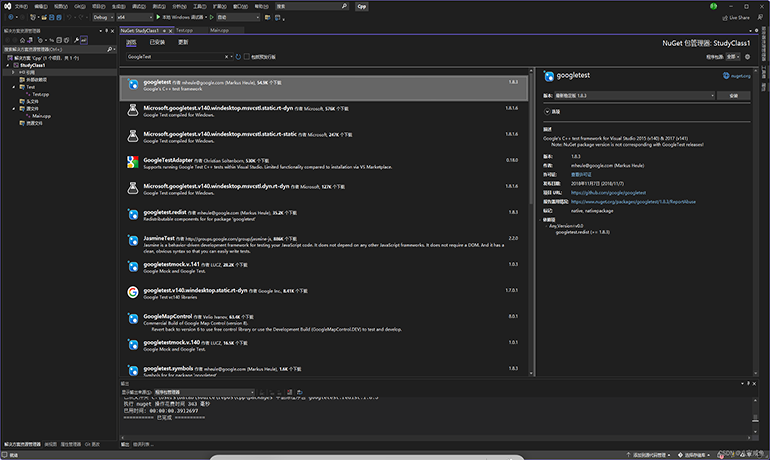Select Main.cpp in Solution Explorer tree
The image size is (770, 460).
coord(41,116)
